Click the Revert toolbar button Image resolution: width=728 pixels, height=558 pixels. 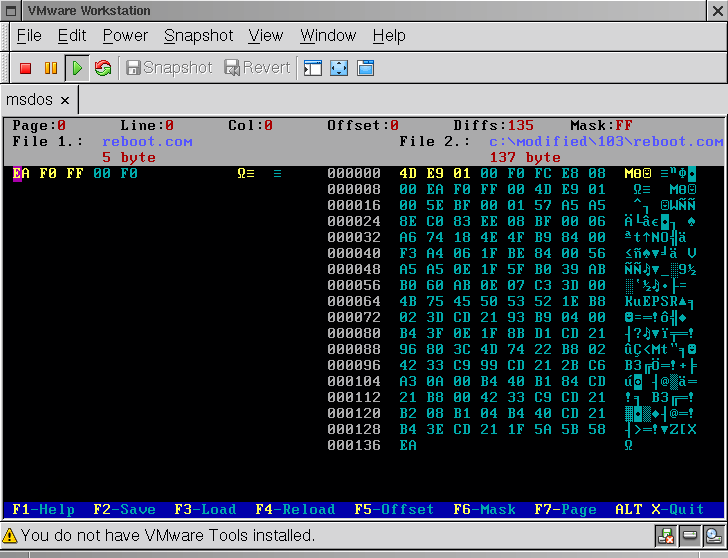257,68
